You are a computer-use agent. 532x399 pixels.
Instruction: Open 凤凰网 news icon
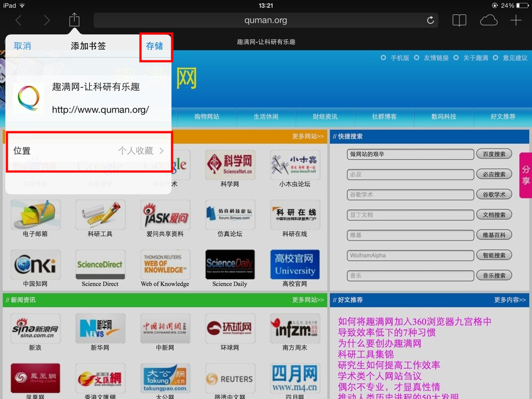(x=35, y=378)
